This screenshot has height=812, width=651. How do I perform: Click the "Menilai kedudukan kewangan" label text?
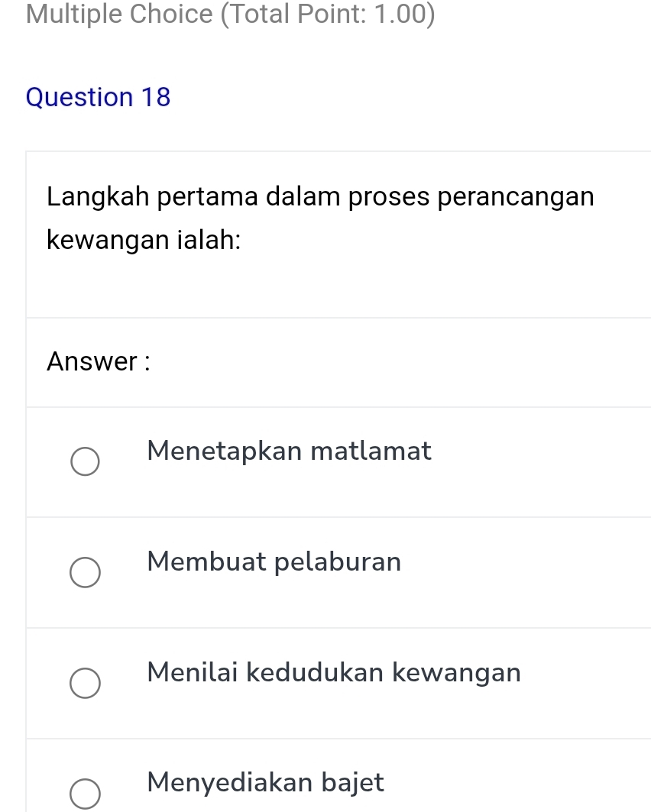(x=335, y=673)
